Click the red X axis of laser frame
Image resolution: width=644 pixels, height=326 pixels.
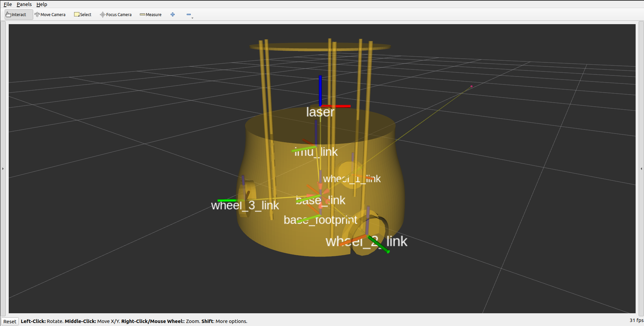336,106
